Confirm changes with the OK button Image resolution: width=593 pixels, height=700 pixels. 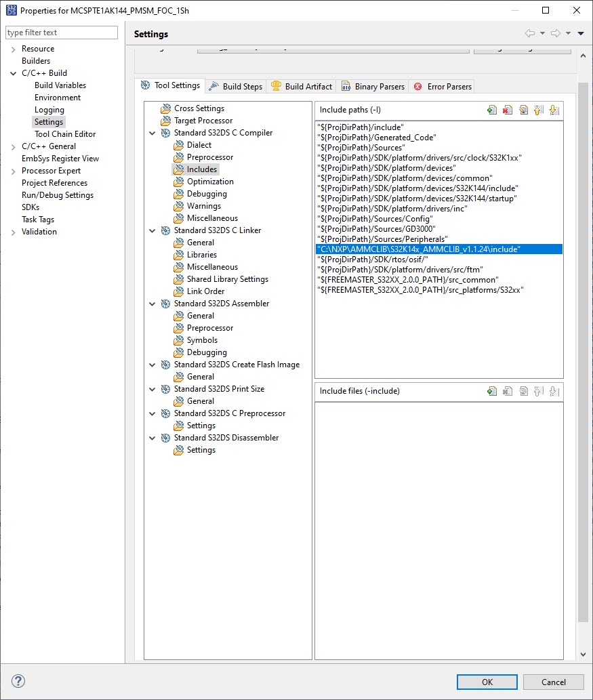[486, 682]
